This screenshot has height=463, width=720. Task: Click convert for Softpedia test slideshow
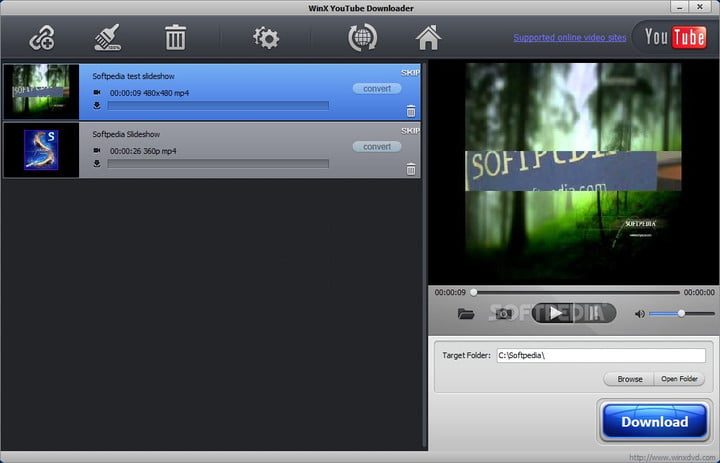coord(377,88)
